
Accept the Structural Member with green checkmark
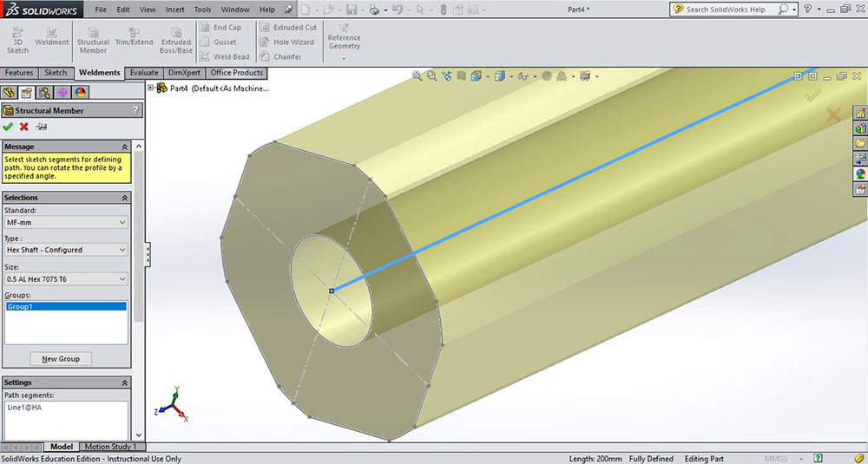coord(9,127)
